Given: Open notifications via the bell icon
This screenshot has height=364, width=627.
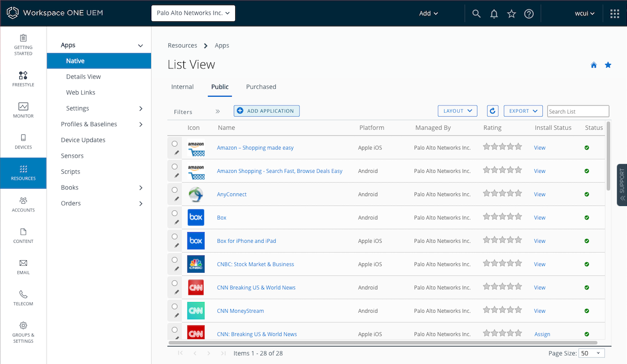Looking at the screenshot, I should click(x=494, y=14).
